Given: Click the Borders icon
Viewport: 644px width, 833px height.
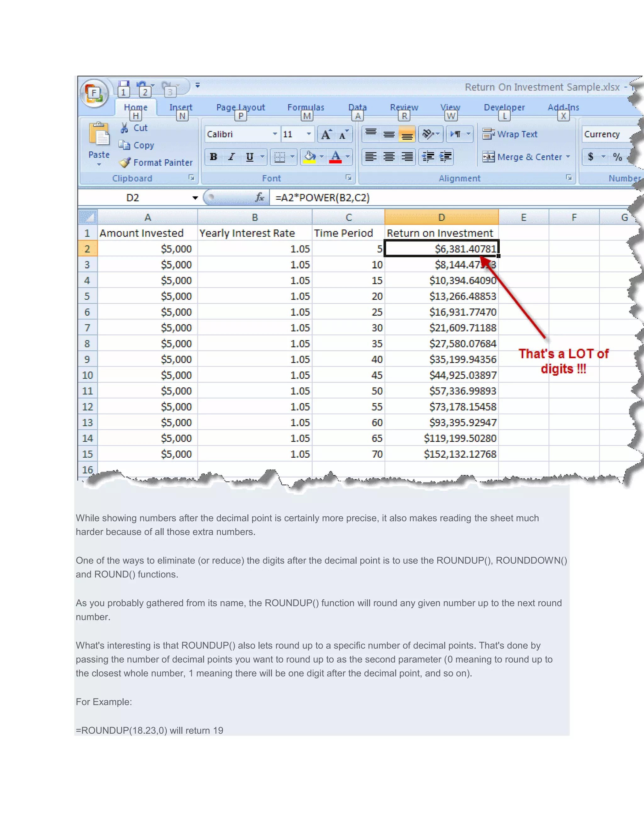Looking at the screenshot, I should (280, 157).
